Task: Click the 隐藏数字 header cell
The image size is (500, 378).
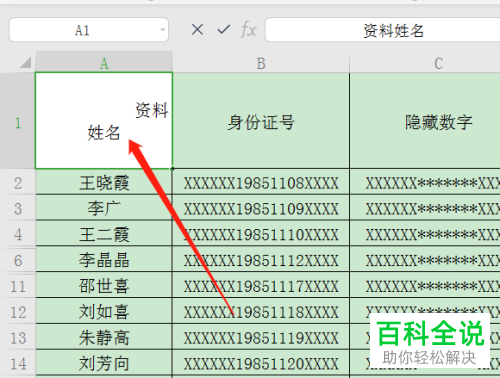Action: tap(425, 120)
